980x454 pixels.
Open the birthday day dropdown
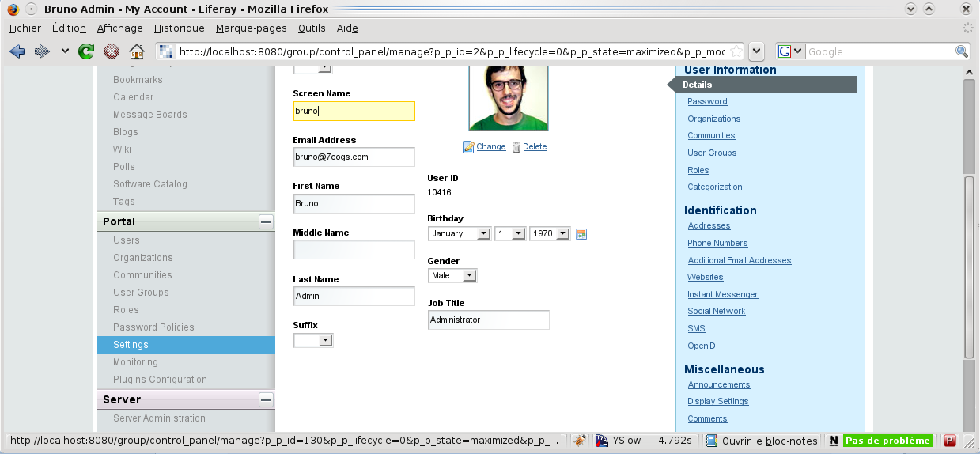click(511, 233)
